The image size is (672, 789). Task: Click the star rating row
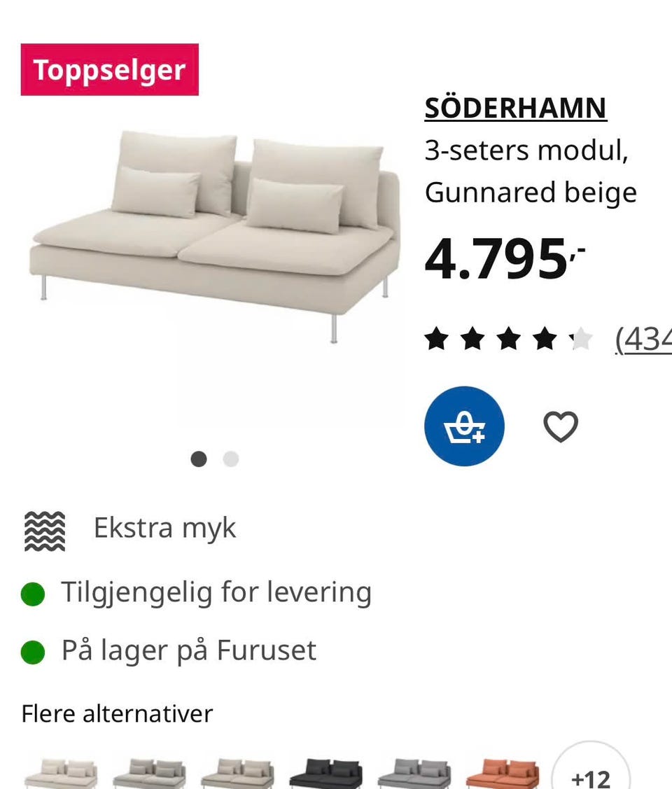click(x=508, y=340)
